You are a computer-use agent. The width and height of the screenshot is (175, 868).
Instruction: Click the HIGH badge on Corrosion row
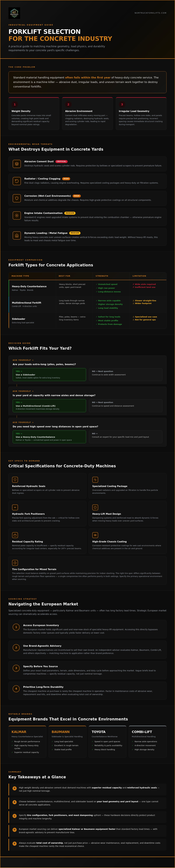pyautogui.click(x=77, y=196)
